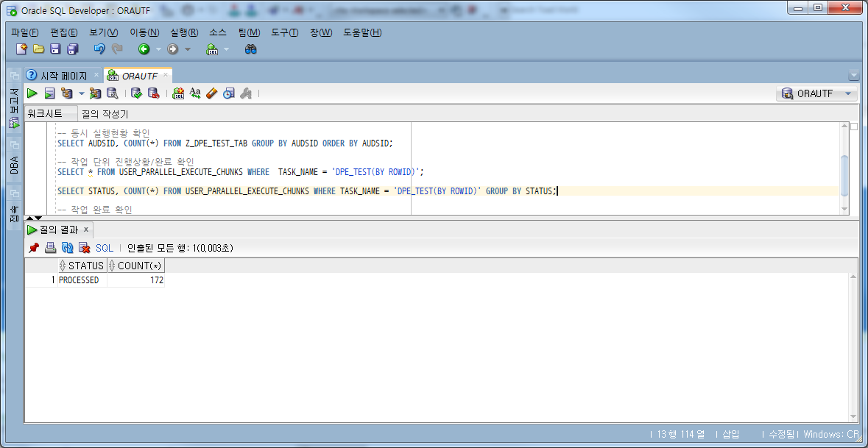Open the ORAUTF connection combo box
This screenshot has width=868, height=448.
[816, 93]
